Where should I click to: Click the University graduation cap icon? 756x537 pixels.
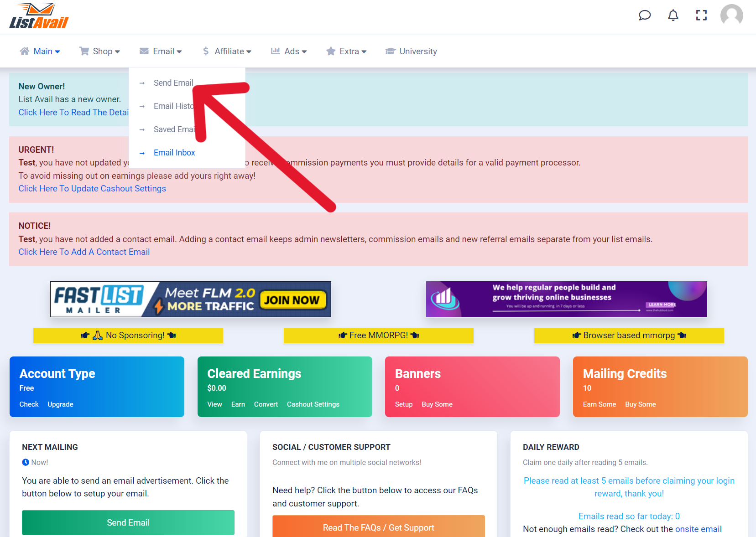pyautogui.click(x=390, y=52)
